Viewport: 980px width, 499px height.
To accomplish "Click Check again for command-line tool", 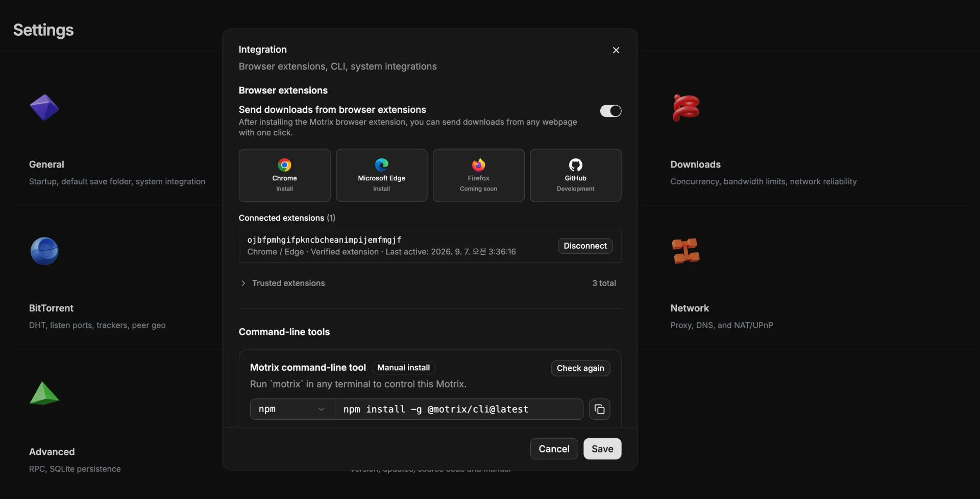I will click(580, 368).
